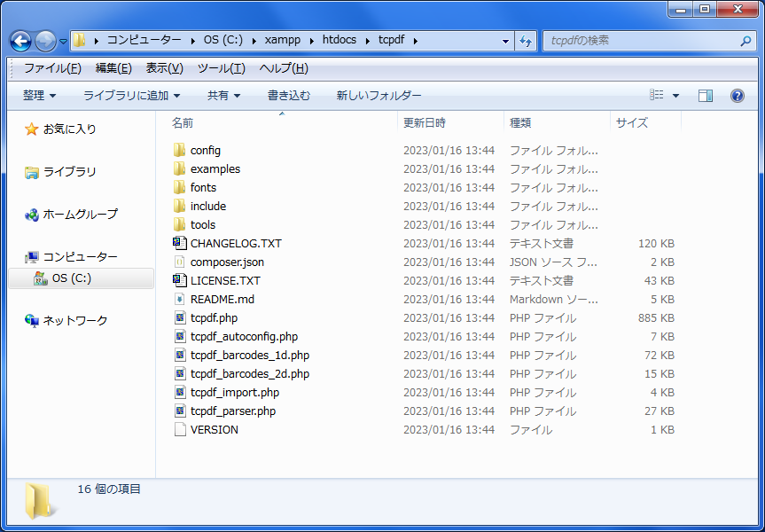Click the CHANGELOG.TXT file icon

point(180,243)
